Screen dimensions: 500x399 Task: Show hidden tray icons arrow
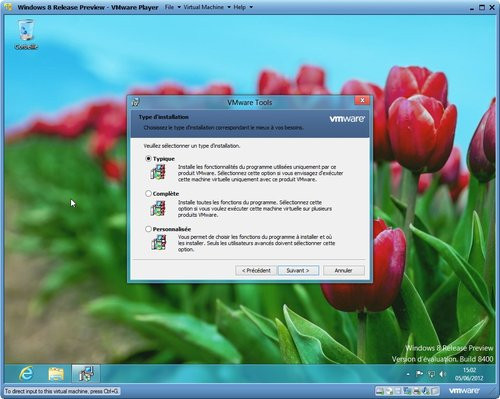tap(408, 374)
